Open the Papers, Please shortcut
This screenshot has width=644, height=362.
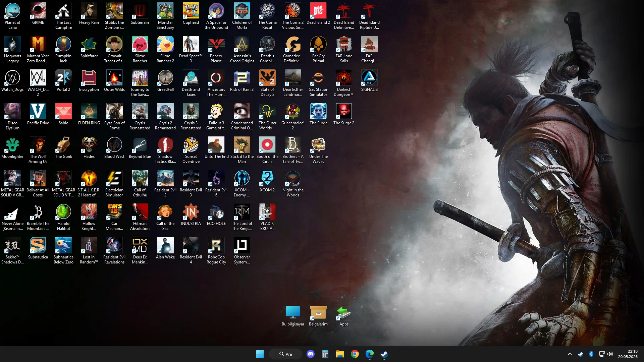coord(216,50)
